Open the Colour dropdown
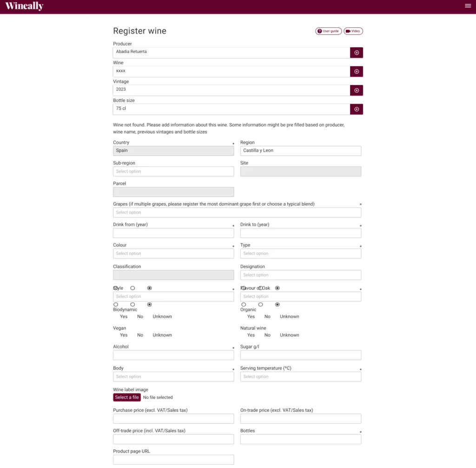Screen dimensions: 476x468 pos(173,254)
